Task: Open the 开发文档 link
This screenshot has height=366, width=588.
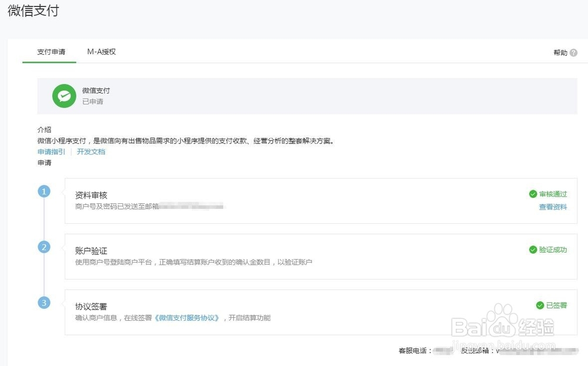Action: tap(91, 152)
